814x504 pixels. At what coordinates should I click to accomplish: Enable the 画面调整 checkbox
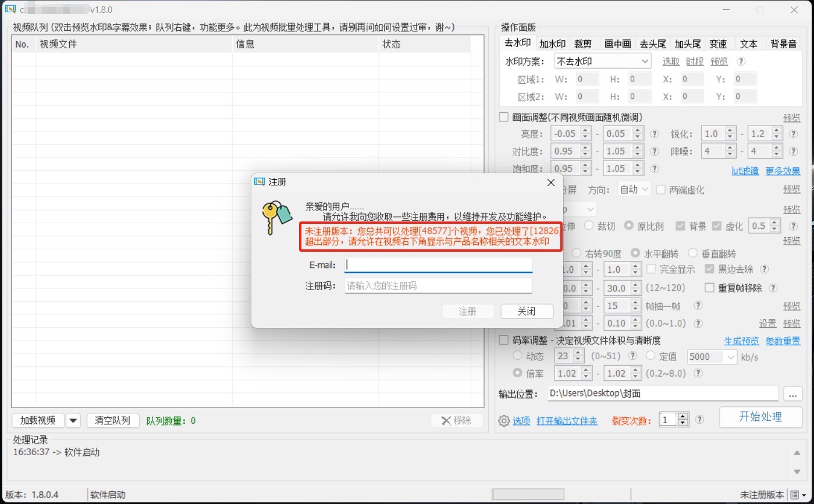(504, 117)
